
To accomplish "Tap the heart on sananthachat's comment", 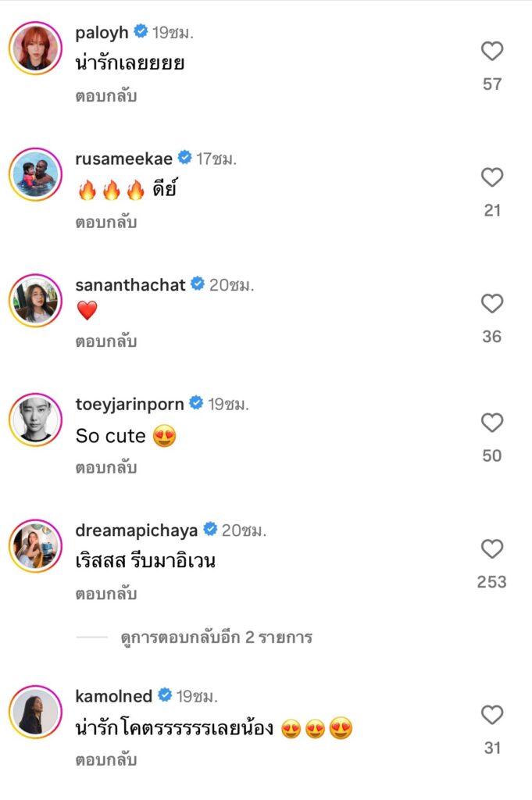I will 491,304.
